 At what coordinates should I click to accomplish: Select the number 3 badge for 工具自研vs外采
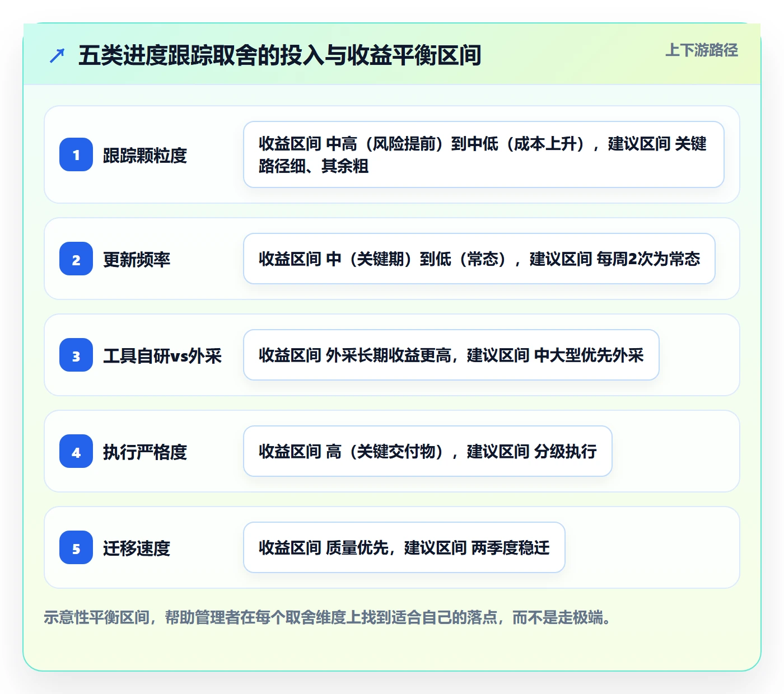point(76,355)
